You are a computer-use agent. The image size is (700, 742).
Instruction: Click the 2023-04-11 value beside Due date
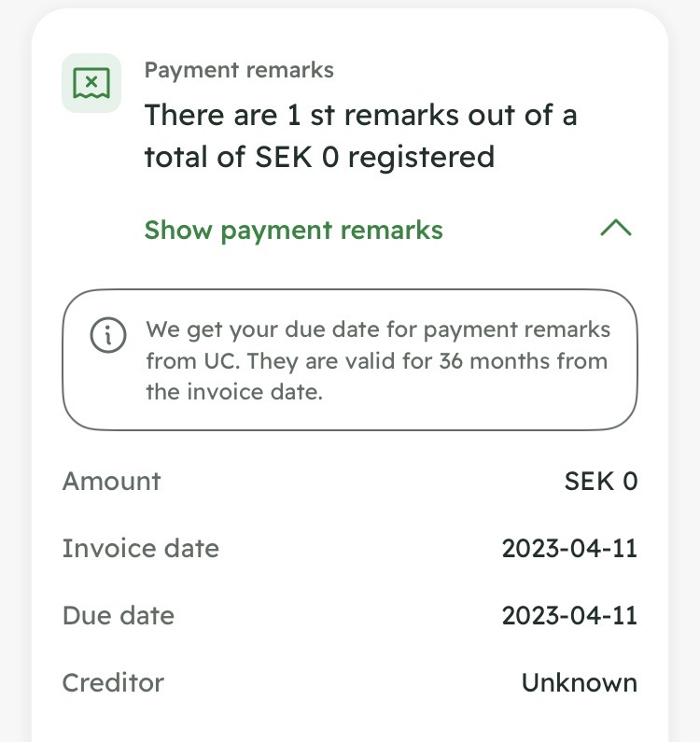coord(568,616)
